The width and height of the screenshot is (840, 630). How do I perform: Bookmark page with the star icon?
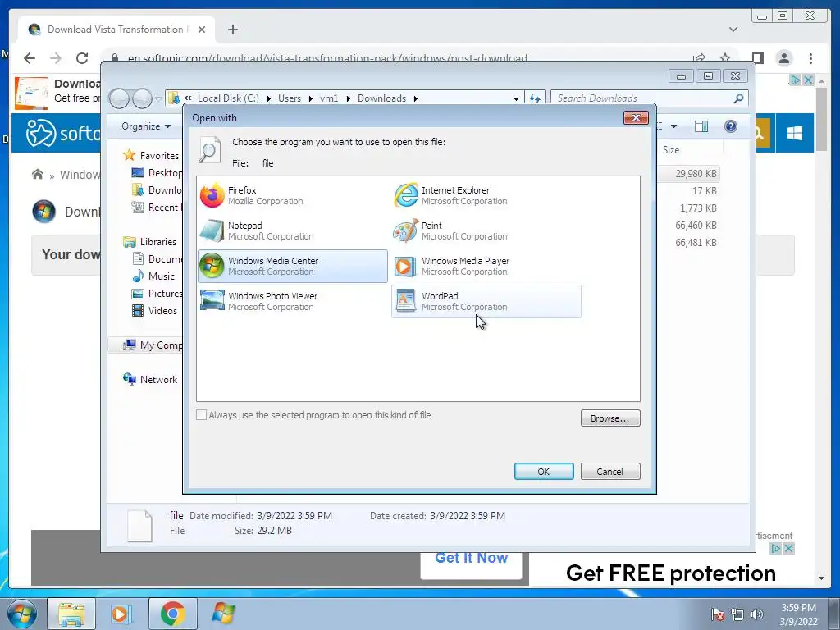point(725,58)
